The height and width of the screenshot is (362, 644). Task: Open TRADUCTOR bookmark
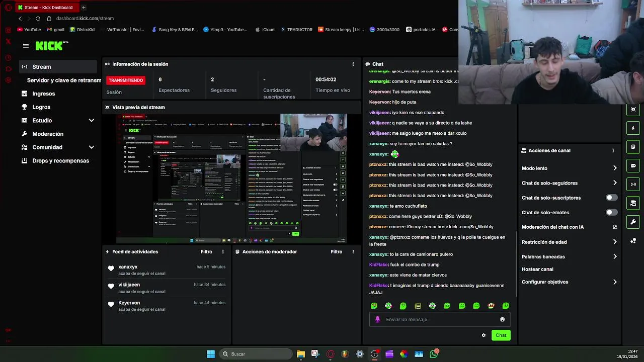click(x=296, y=30)
